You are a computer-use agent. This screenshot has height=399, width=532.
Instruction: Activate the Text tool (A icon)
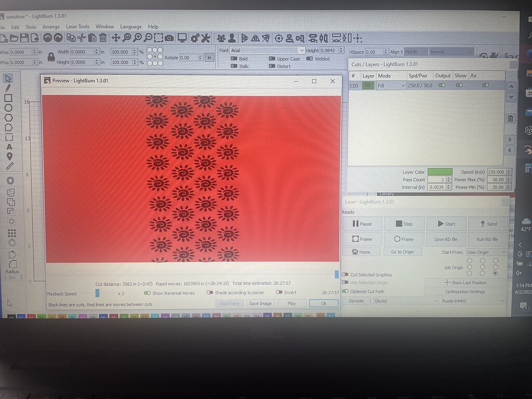click(9, 147)
